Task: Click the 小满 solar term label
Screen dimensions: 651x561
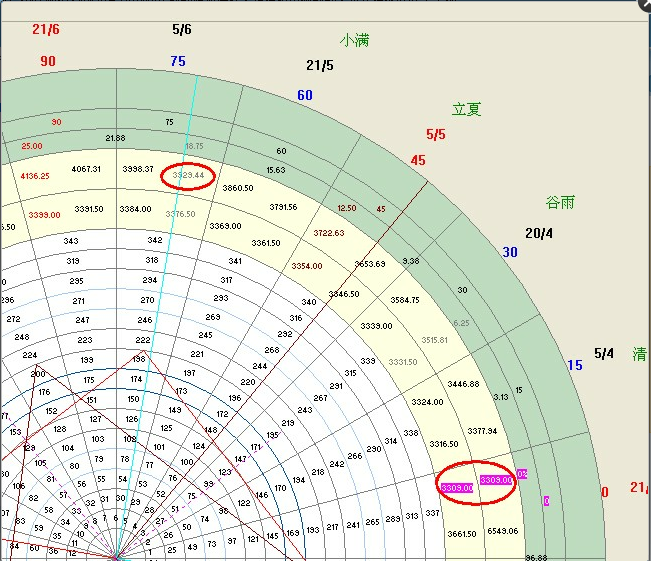Action: click(x=355, y=40)
